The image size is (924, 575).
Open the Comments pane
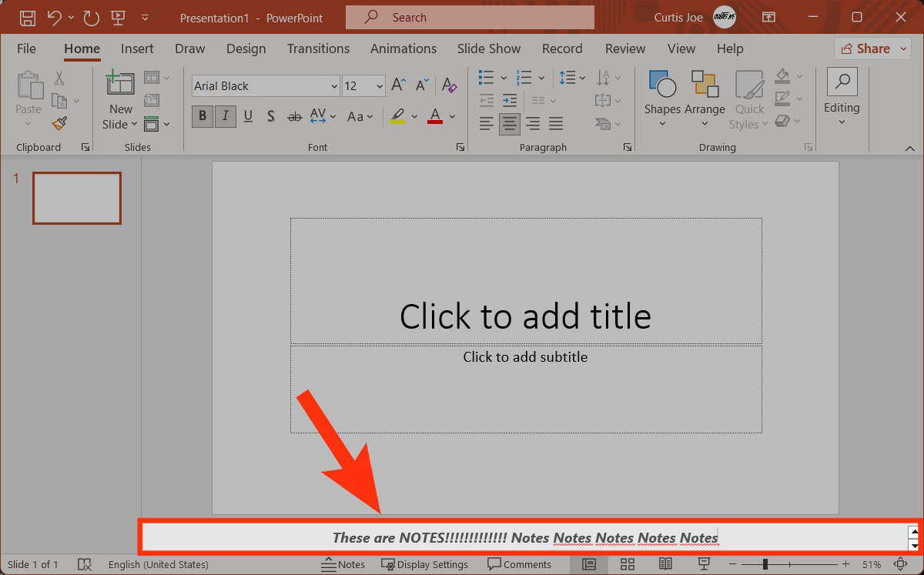519,564
